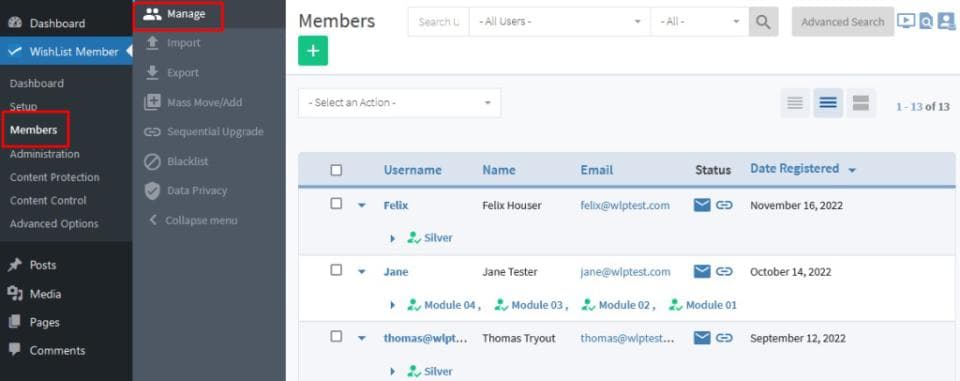960x381 pixels.
Task: Open the Export submenu item
Action: 209,72
